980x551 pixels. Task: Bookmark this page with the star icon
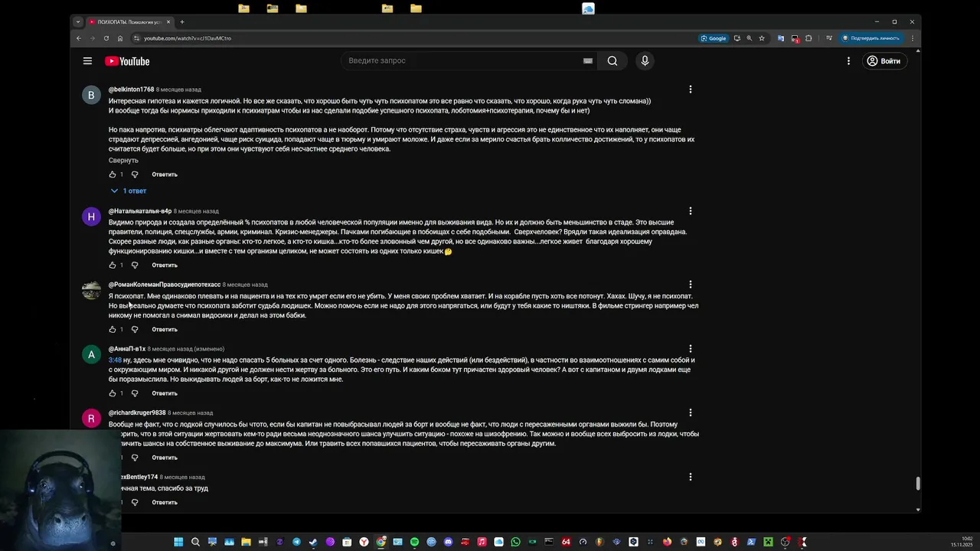point(762,38)
